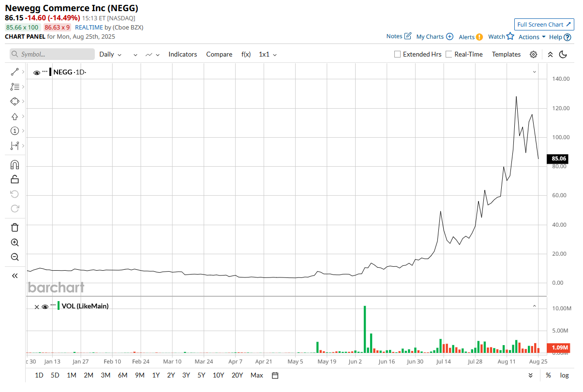This screenshot has height=392, width=583.
Task: Expand the trend line tools submenu arrow
Action: coord(23,72)
